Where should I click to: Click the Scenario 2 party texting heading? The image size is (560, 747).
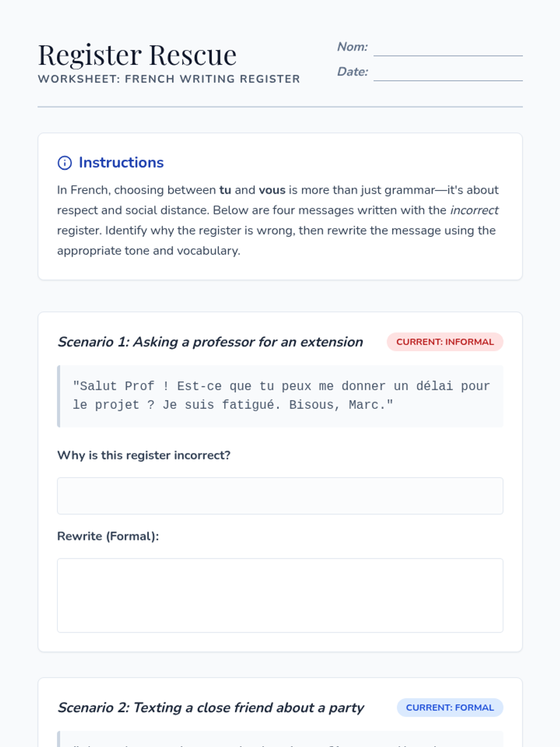(x=210, y=708)
